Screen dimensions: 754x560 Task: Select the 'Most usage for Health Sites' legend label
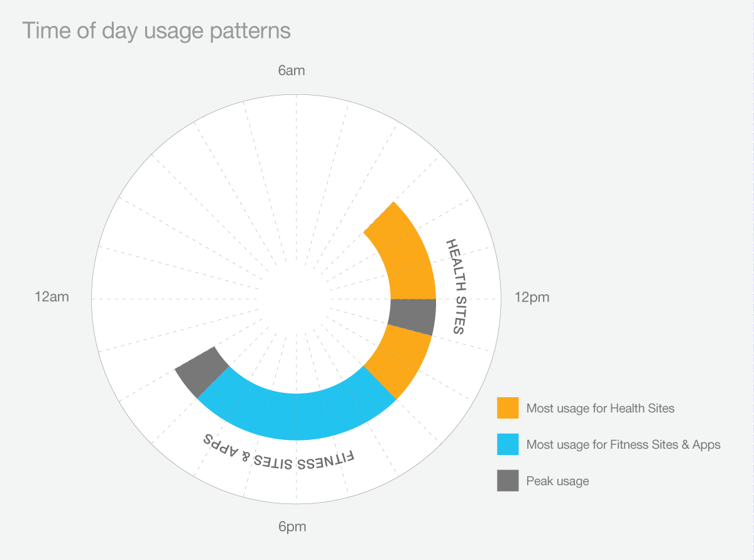point(600,409)
